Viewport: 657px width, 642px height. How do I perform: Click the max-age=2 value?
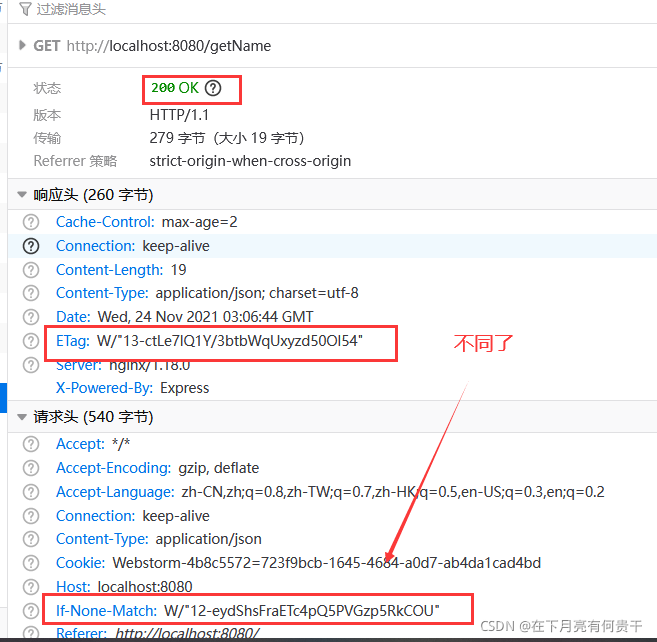(x=199, y=222)
